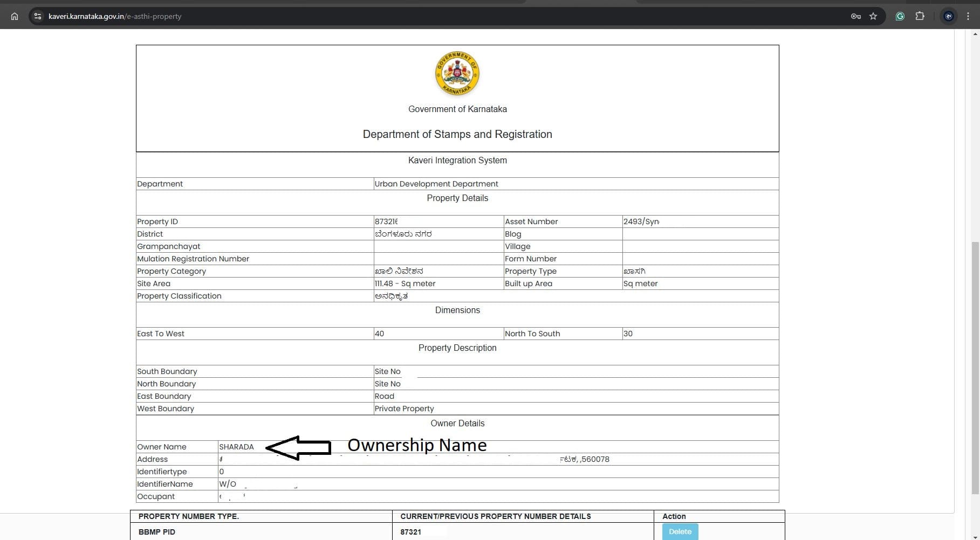Click the Asset Number value 2493/Syn
Image resolution: width=980 pixels, height=540 pixels.
click(641, 221)
